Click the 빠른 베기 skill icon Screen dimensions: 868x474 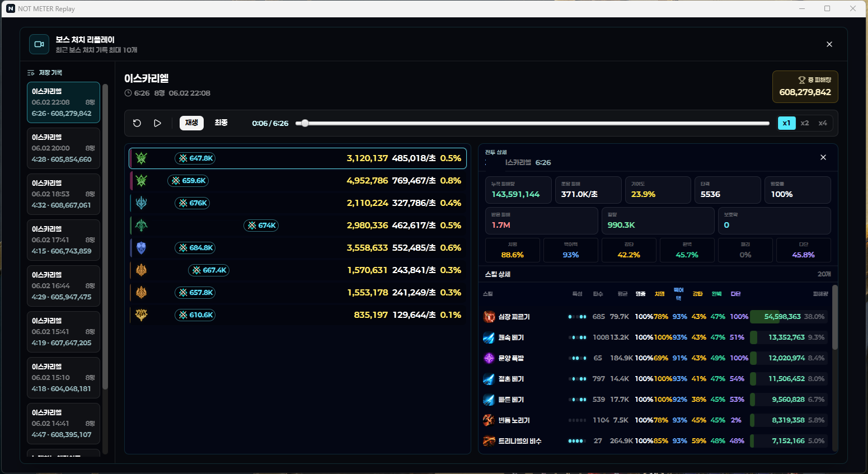coord(489,400)
